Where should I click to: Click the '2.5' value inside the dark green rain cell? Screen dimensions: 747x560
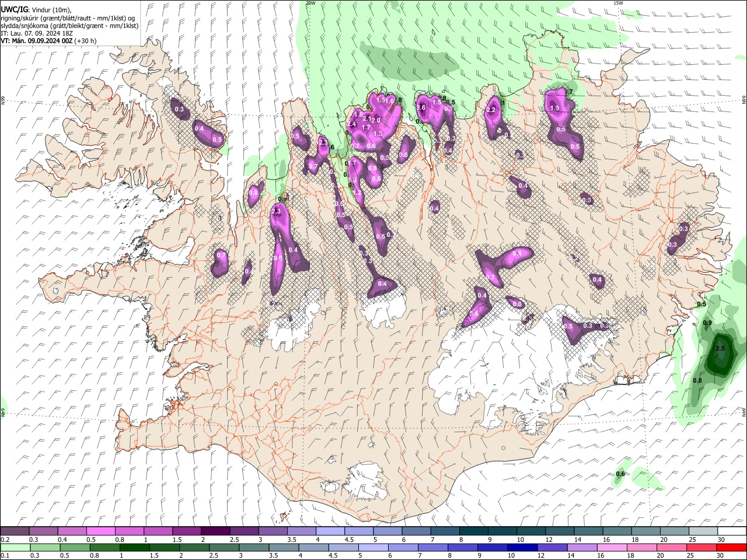[x=720, y=349]
